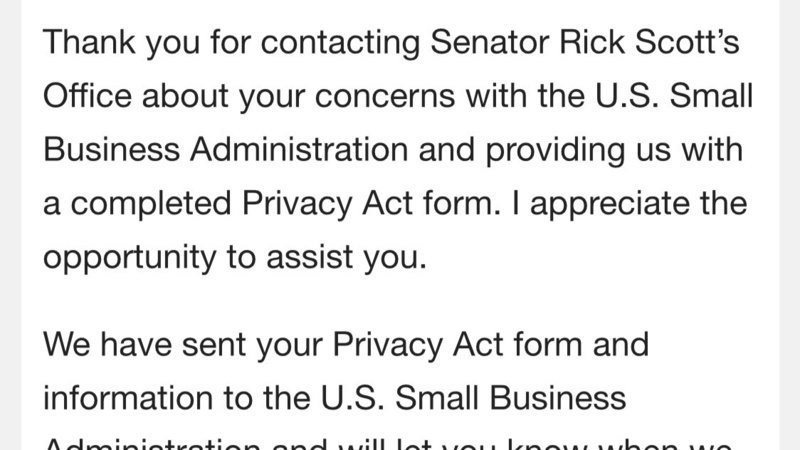Viewport: 800px width, 450px height.
Task: Click the word "information" in the second paragraph
Action: pyautogui.click(x=128, y=398)
